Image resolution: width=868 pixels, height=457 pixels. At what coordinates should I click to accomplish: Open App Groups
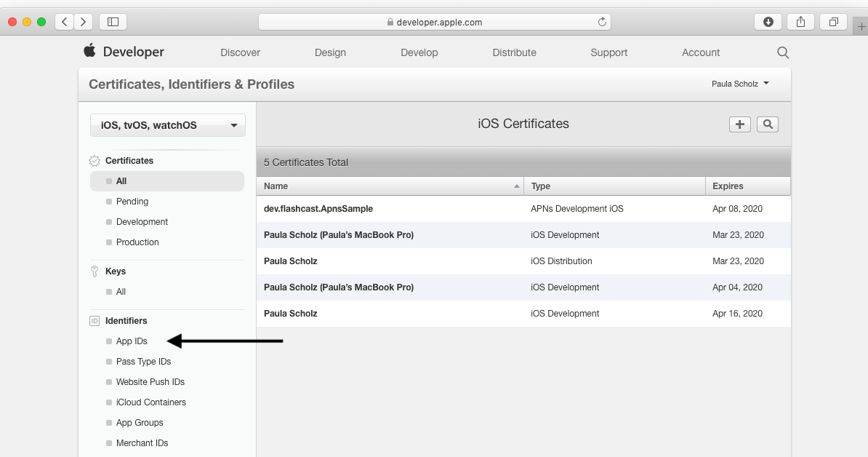point(140,423)
